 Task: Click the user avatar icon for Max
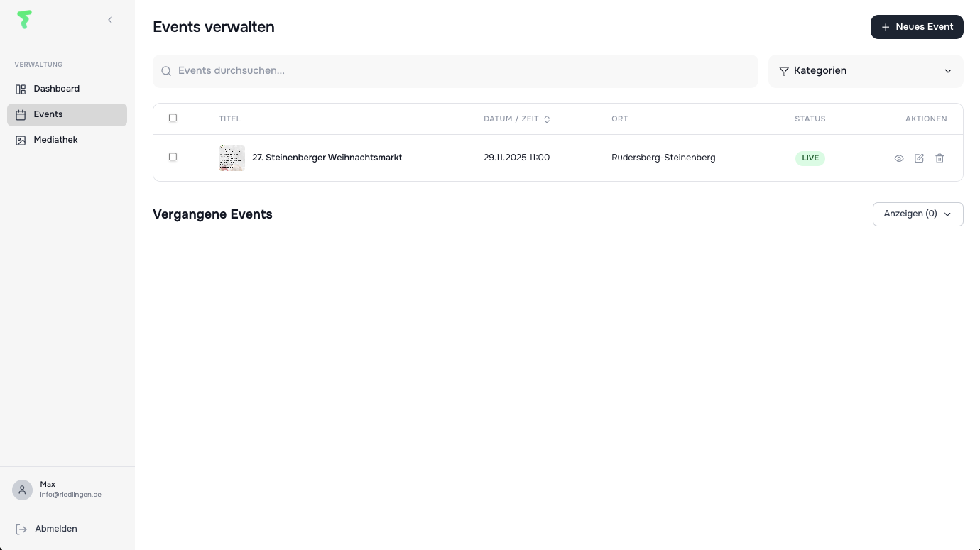tap(22, 490)
